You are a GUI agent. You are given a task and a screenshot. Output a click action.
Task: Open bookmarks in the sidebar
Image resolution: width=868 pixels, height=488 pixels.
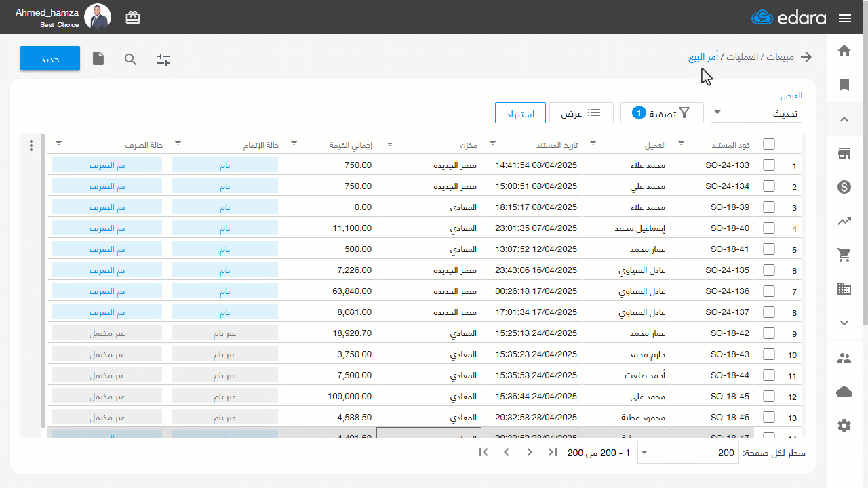coord(844,85)
